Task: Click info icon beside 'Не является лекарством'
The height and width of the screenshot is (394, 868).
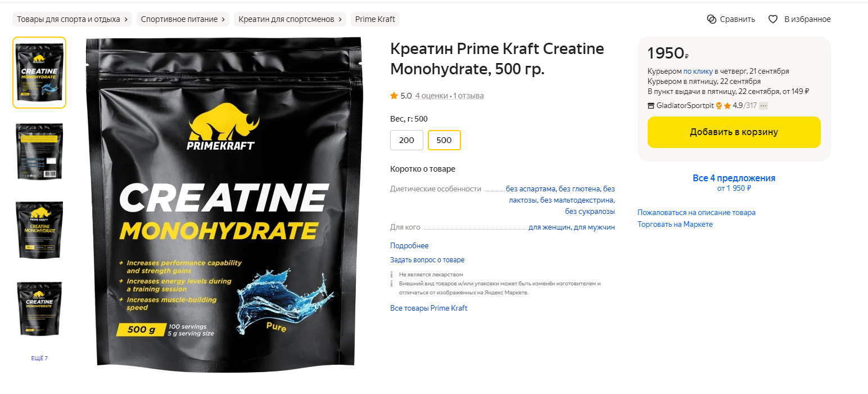Action: (x=391, y=275)
